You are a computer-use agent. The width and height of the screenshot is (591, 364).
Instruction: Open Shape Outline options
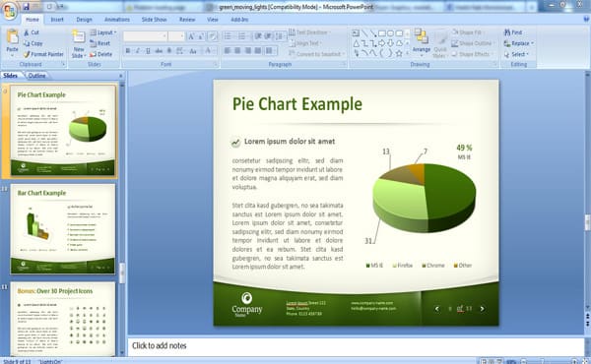click(x=473, y=43)
